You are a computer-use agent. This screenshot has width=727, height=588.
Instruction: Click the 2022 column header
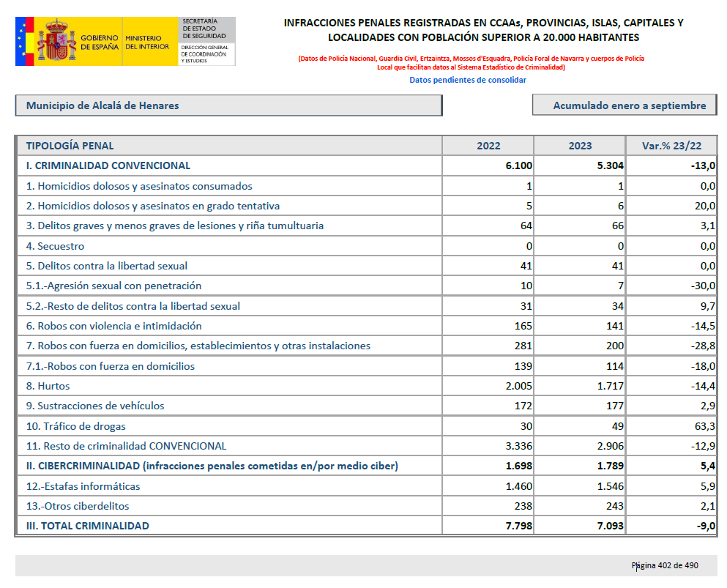pyautogui.click(x=488, y=146)
